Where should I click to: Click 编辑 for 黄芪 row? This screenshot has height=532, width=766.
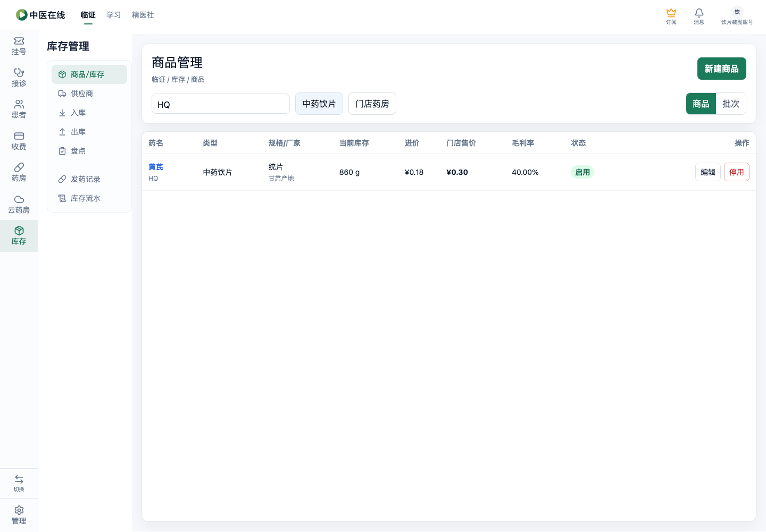(708, 172)
